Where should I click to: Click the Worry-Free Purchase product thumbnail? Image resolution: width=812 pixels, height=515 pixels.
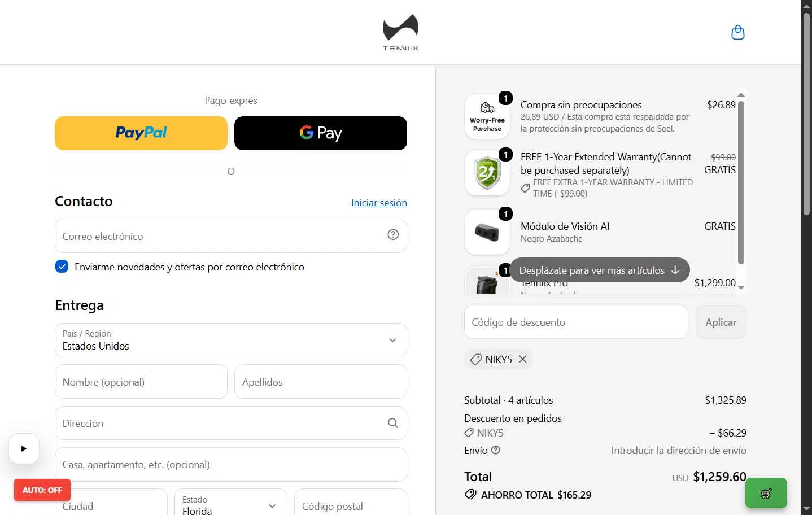click(x=487, y=116)
